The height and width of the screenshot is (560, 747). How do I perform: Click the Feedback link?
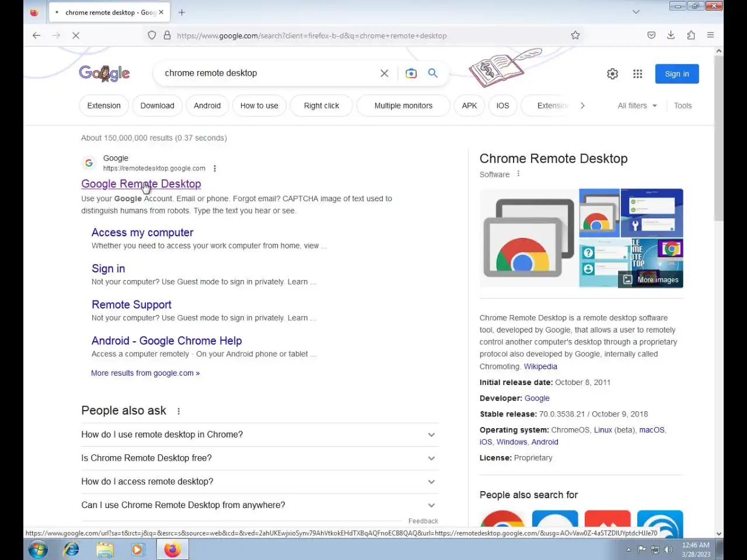coord(423,521)
